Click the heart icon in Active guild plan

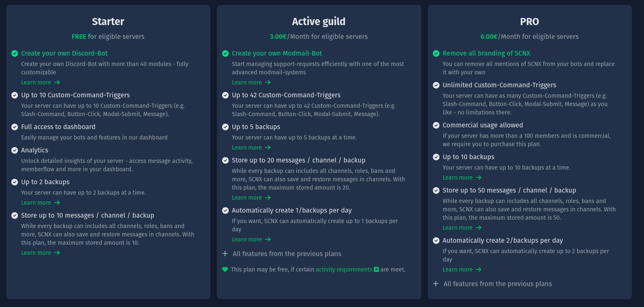click(225, 269)
